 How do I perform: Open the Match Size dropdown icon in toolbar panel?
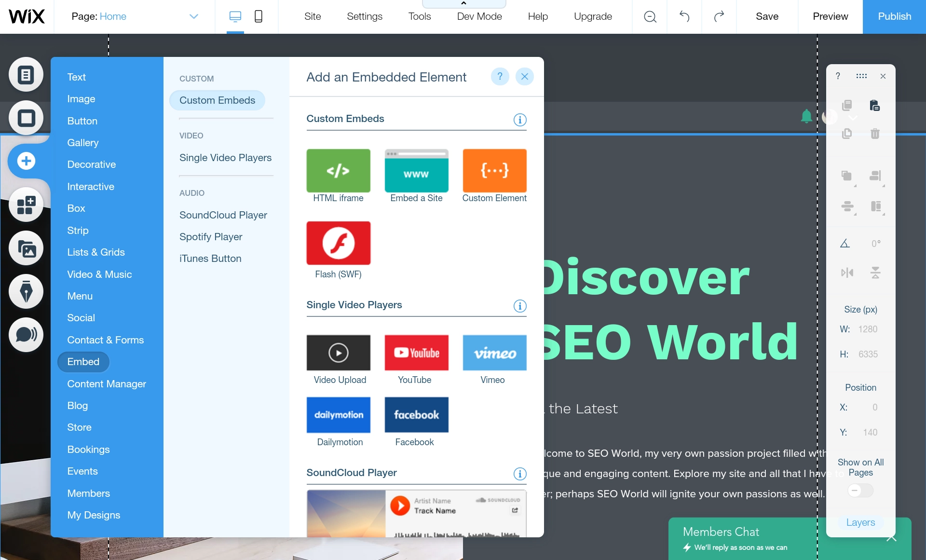(876, 207)
